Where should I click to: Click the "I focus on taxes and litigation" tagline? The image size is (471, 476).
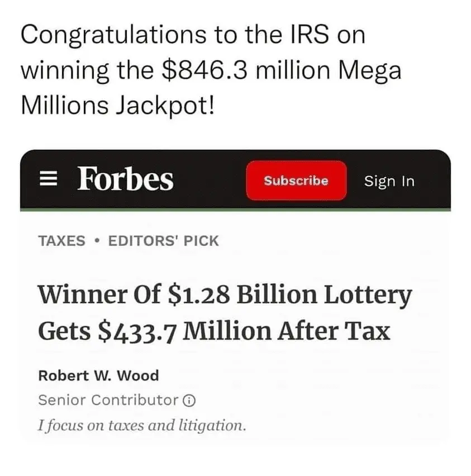[x=141, y=425]
